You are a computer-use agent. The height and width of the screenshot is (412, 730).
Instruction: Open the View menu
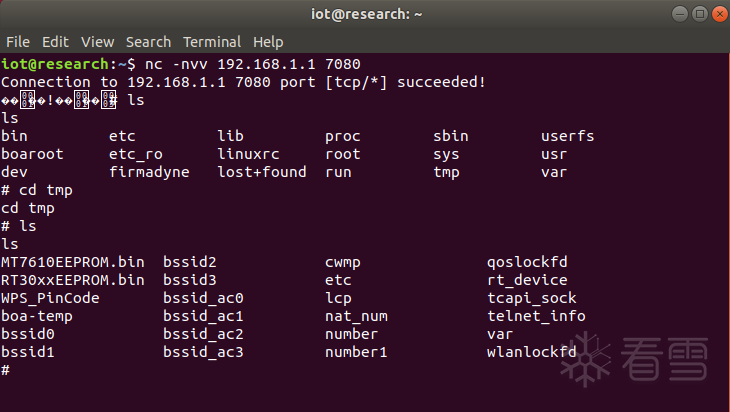pos(97,42)
